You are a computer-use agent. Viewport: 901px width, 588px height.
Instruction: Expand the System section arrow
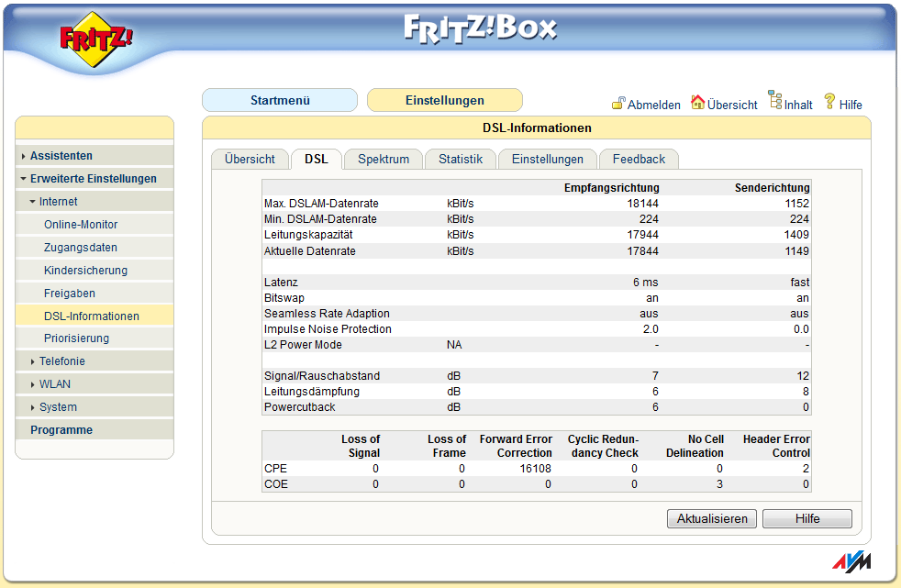point(33,407)
